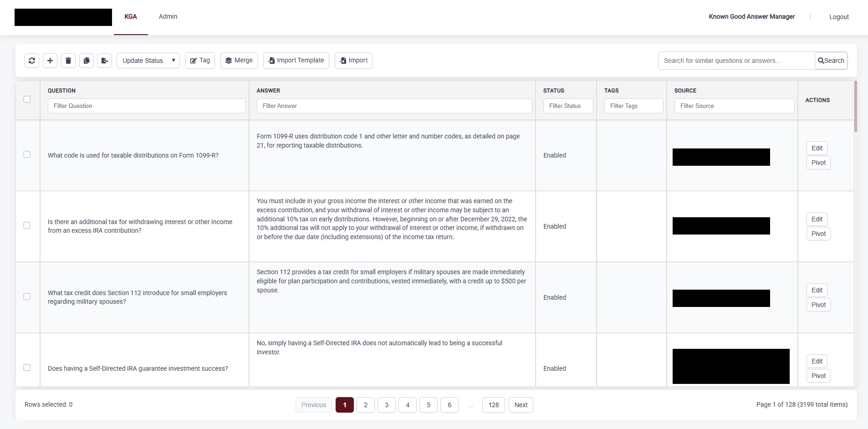Screen dimensions: 868x429
Task: Open the Import Template tool
Action: coord(296,60)
